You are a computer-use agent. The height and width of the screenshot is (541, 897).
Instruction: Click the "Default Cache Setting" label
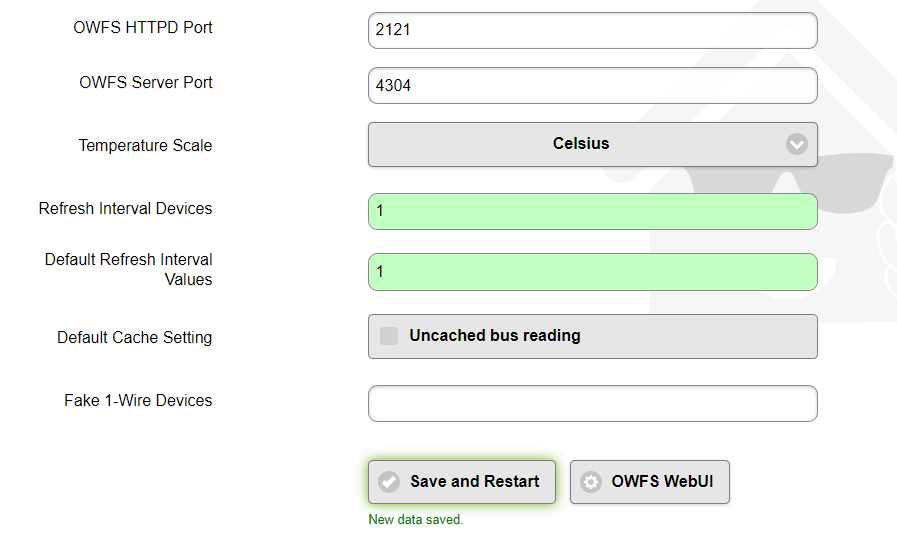click(135, 338)
